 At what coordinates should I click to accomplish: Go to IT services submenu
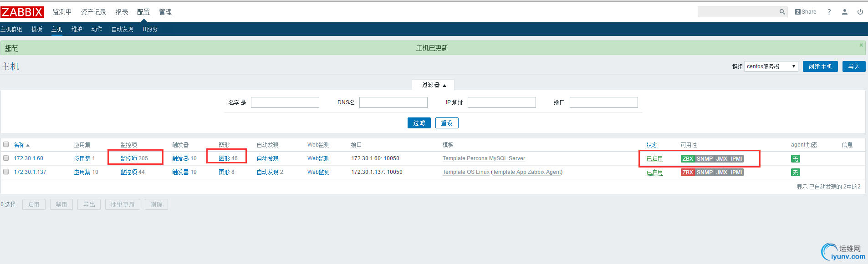(x=150, y=29)
